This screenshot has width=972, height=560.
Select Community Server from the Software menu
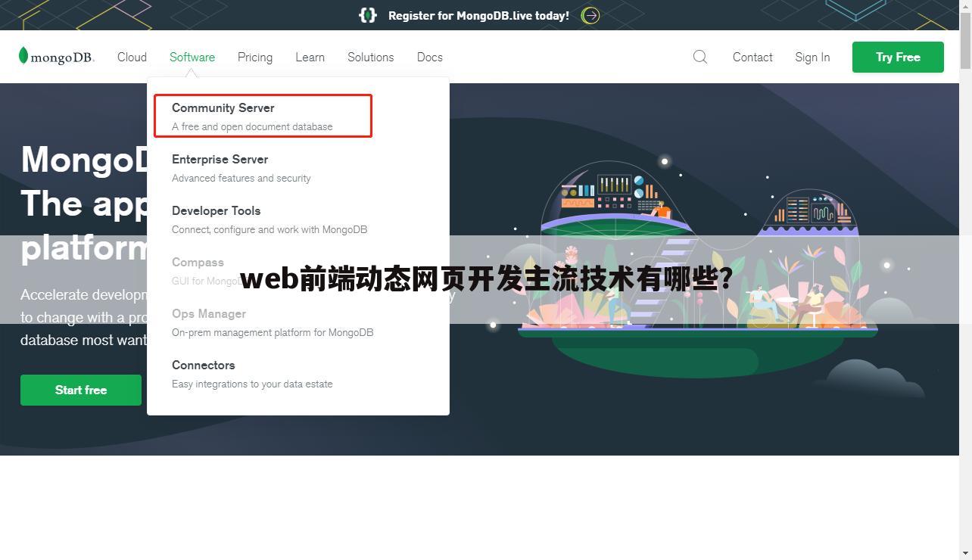(x=223, y=108)
